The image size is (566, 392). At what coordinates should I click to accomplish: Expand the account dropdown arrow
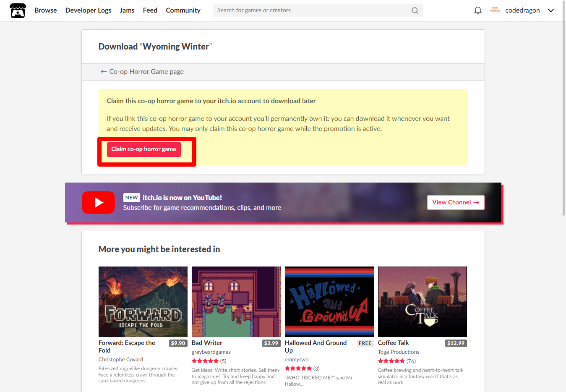tap(551, 10)
